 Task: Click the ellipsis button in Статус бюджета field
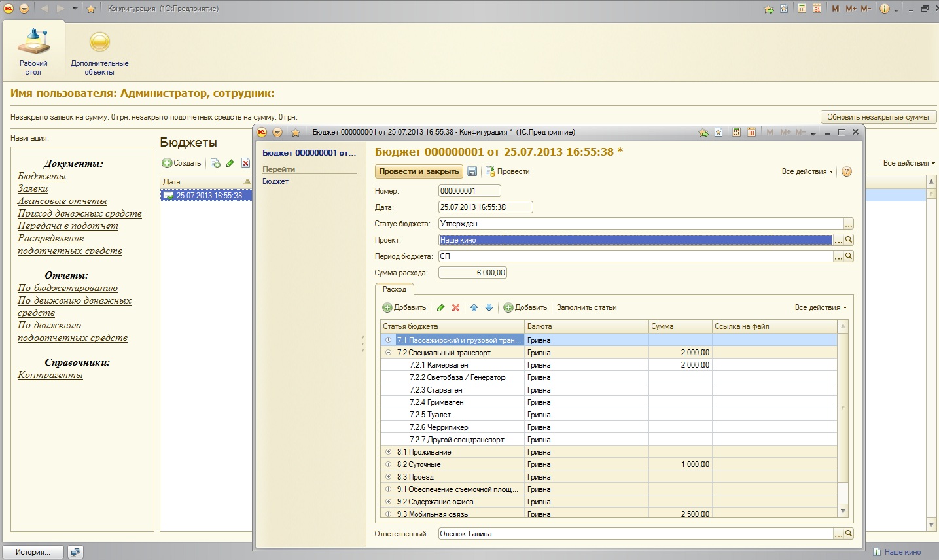848,224
